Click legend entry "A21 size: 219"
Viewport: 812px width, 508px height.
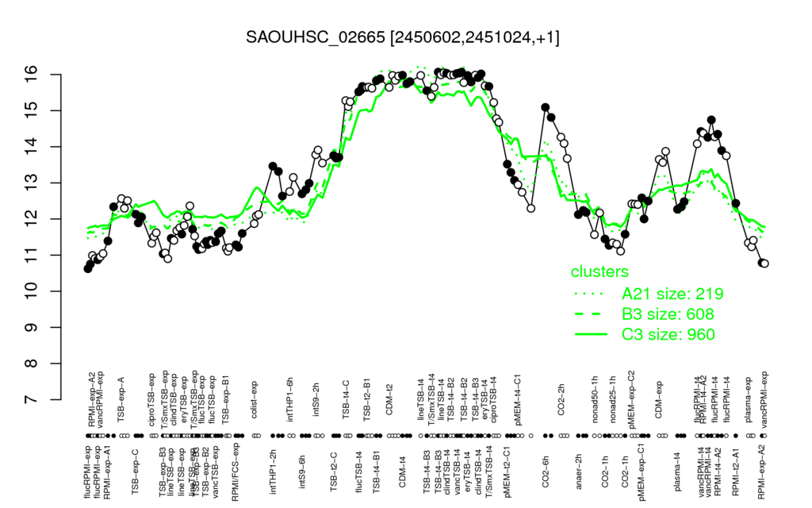[672, 294]
